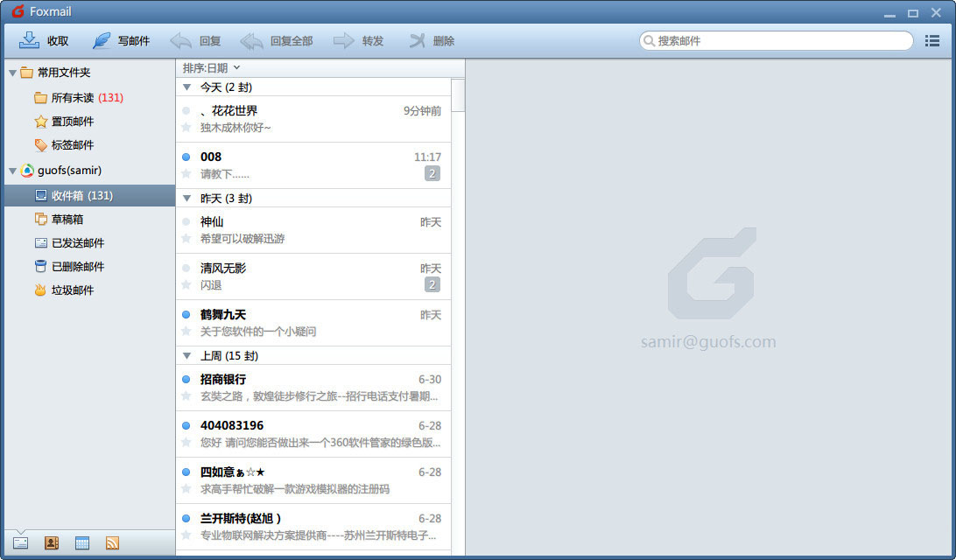Click the 已删除邮件 trash bin icon
The image size is (956, 560).
(41, 266)
